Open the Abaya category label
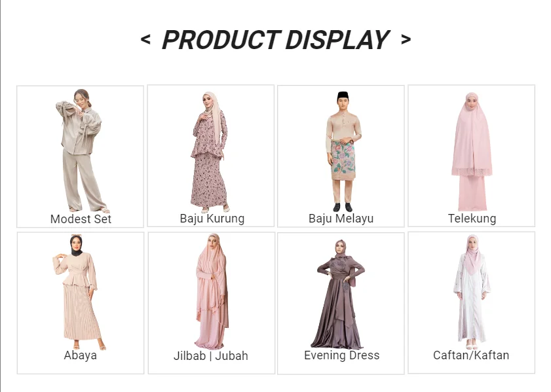Image resolution: width=551 pixels, height=392 pixels. 80,355
